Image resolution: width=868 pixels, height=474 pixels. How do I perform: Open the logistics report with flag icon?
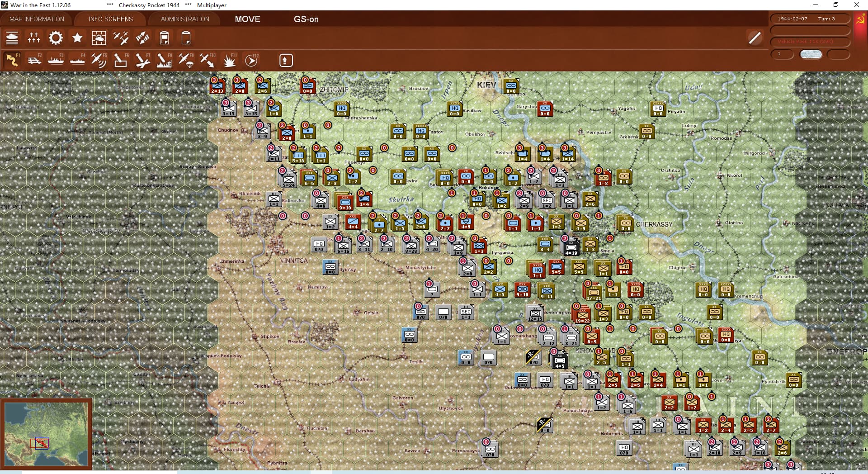tap(164, 38)
